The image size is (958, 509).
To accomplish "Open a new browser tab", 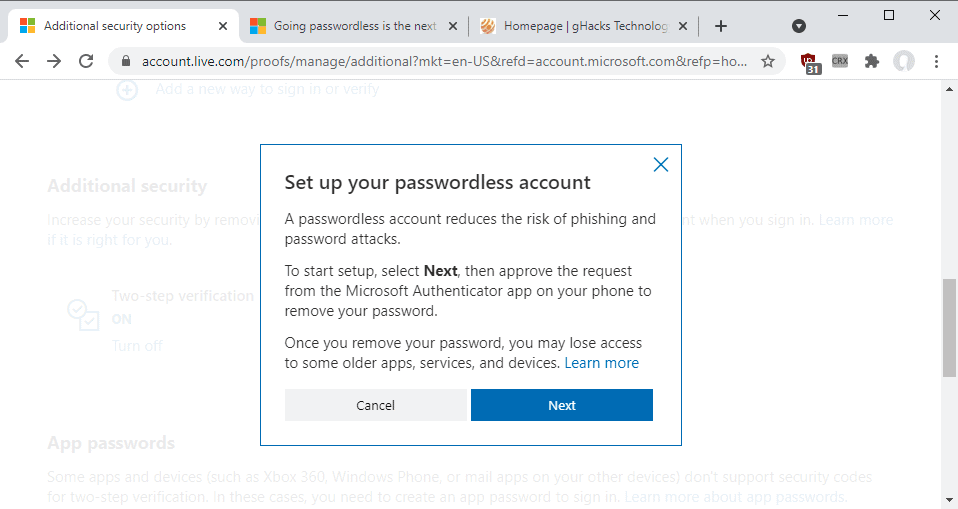I will tap(721, 26).
